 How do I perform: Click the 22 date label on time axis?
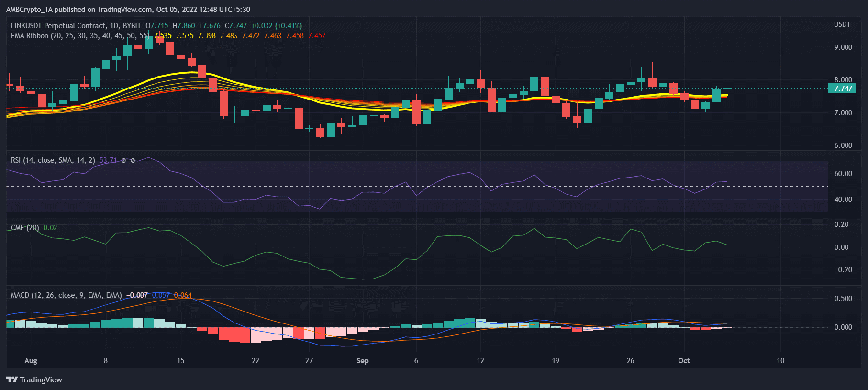point(256,361)
